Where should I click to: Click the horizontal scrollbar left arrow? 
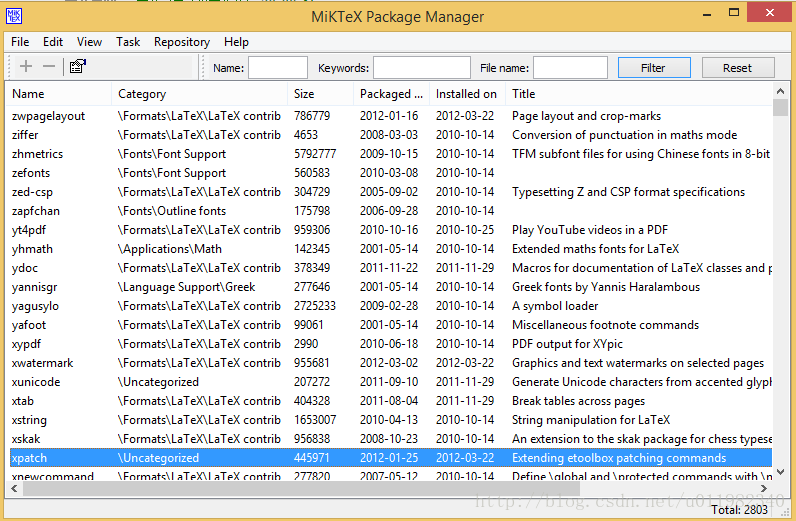[x=14, y=489]
